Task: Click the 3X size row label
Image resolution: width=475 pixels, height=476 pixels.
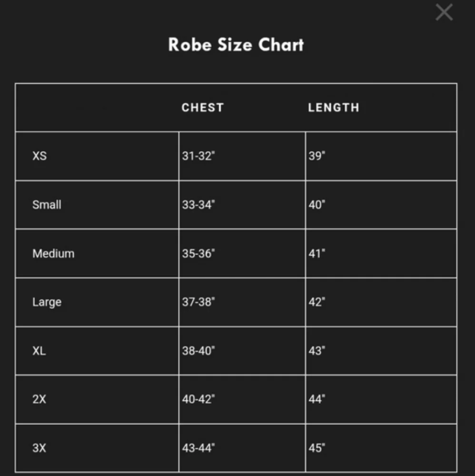Action: coord(39,448)
